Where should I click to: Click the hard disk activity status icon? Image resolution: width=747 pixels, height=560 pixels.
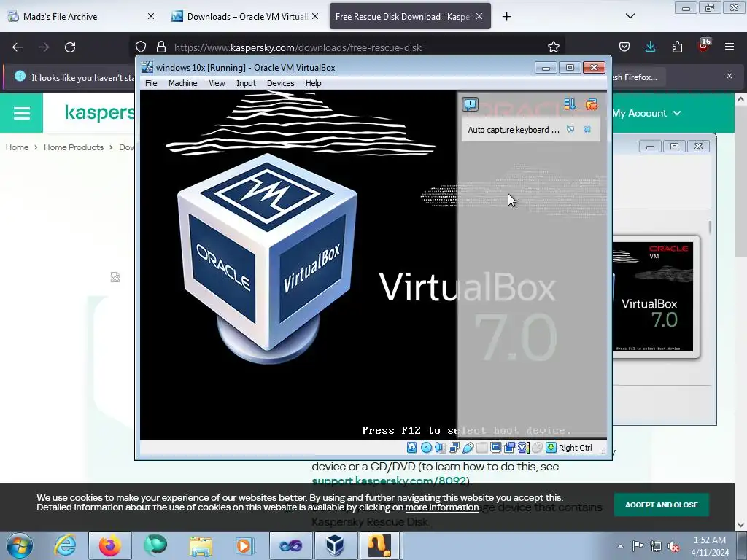(412, 448)
